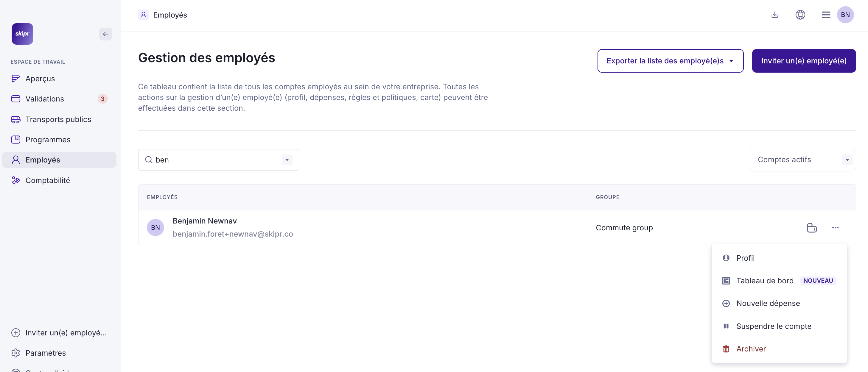Click the three-dots actions icon

835,228
